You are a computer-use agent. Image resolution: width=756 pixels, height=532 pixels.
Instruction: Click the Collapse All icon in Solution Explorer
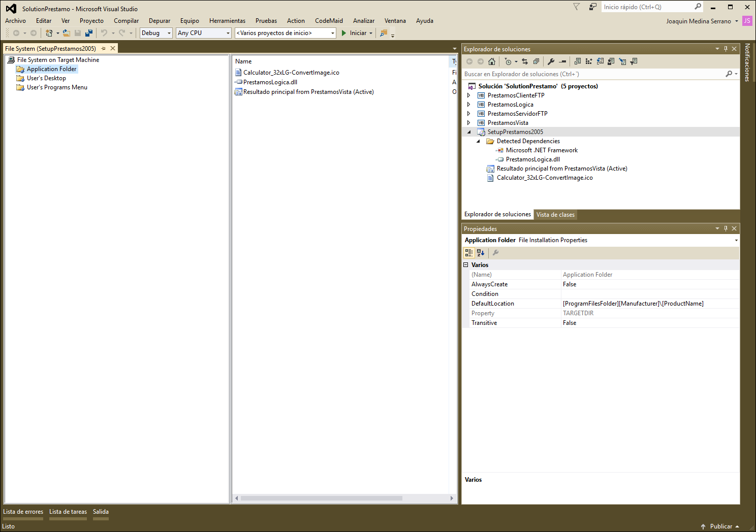(x=536, y=61)
